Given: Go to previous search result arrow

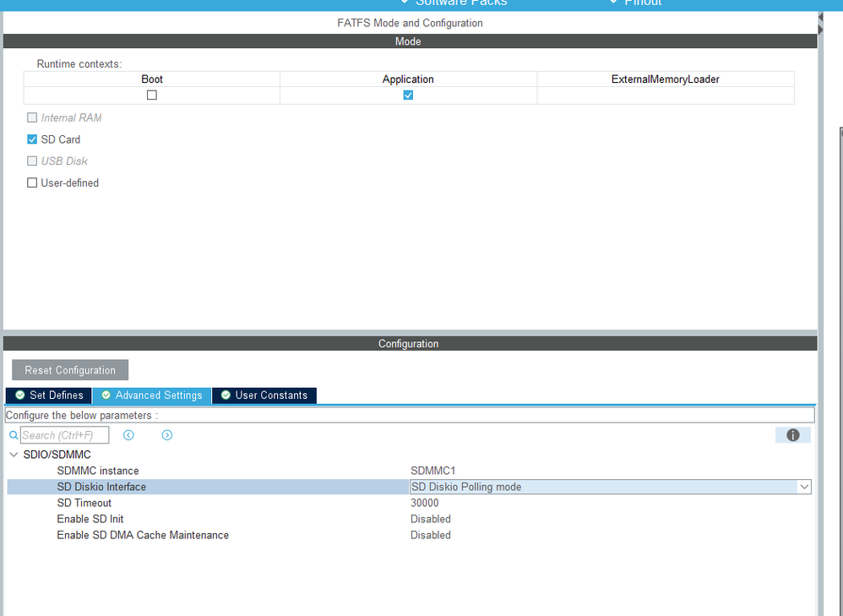Looking at the screenshot, I should click(128, 435).
